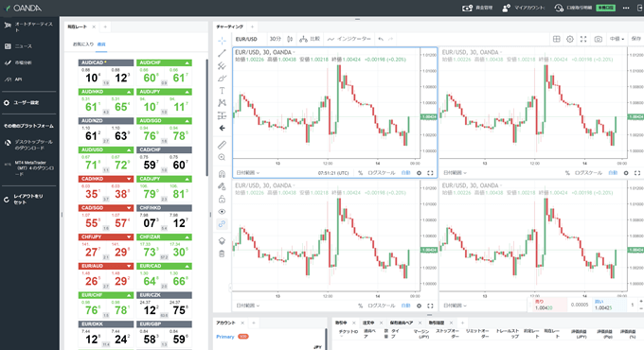The width and height of the screenshot is (644, 350).
Task: Expand the AUD/CHF rate tile arrow
Action: (188, 62)
